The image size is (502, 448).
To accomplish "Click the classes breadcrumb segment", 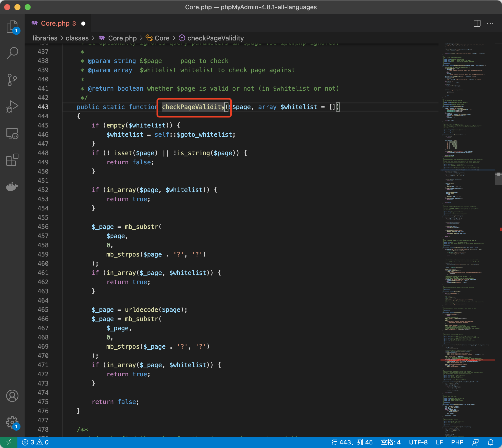I will tap(77, 38).
